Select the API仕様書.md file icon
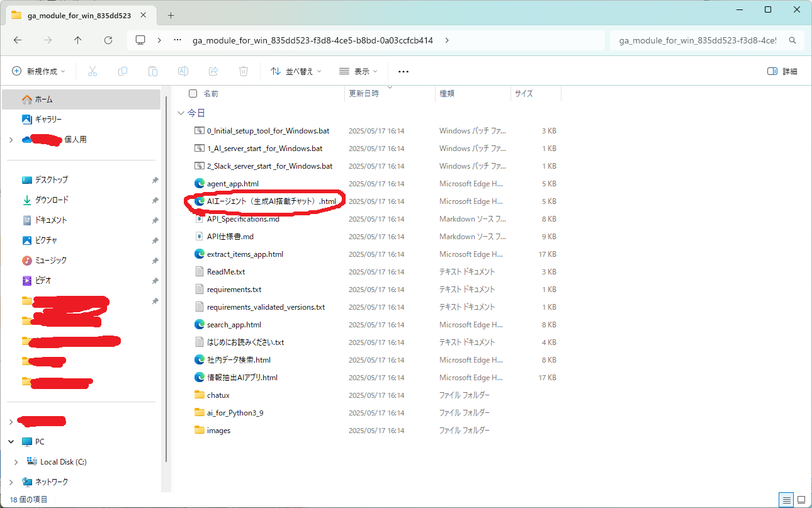Screen dimensions: 812x508 coord(200,237)
